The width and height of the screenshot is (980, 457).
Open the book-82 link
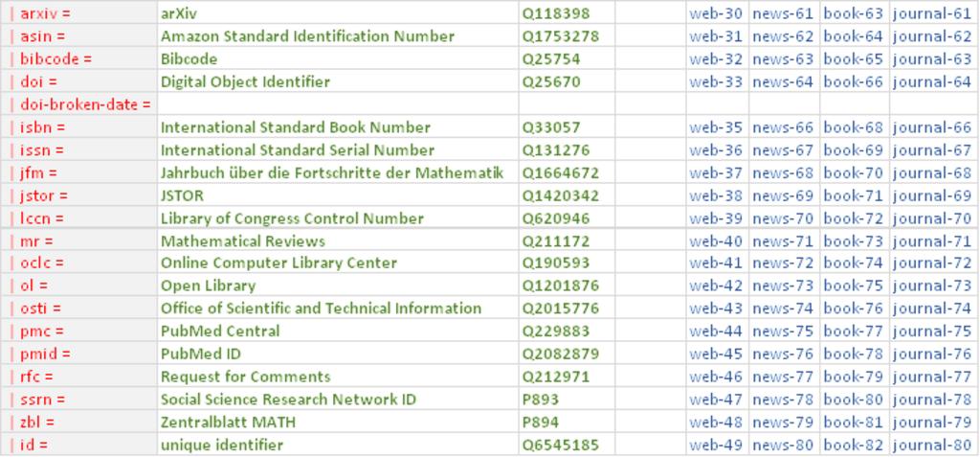click(853, 446)
